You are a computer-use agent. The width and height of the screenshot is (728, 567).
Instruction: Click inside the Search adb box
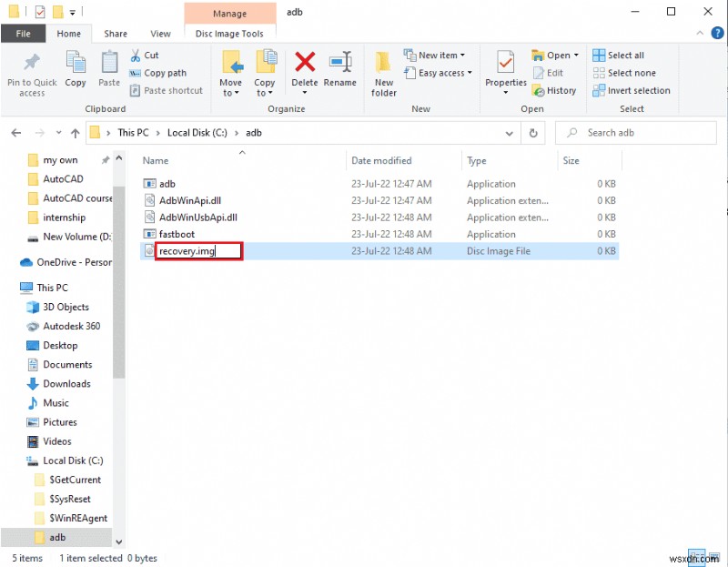[637, 133]
